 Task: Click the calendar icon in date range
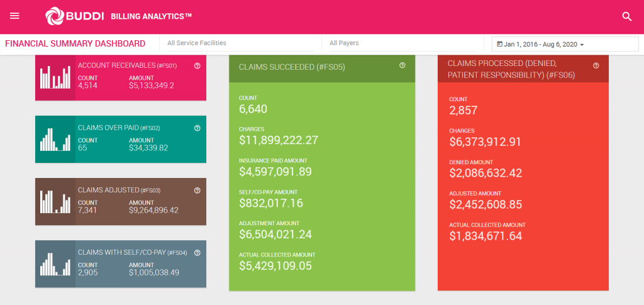[499, 44]
